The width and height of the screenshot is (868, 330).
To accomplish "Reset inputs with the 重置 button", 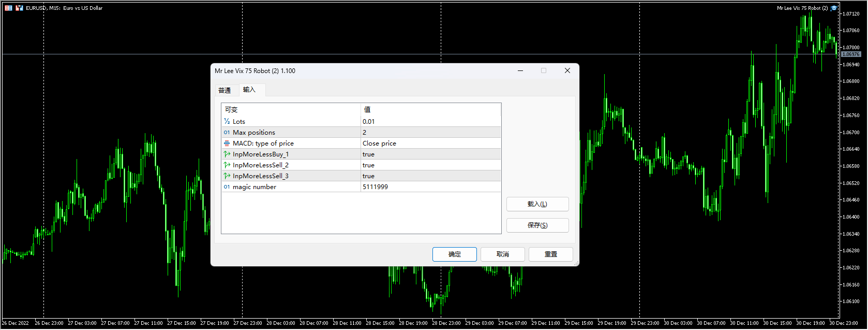I will pos(550,254).
